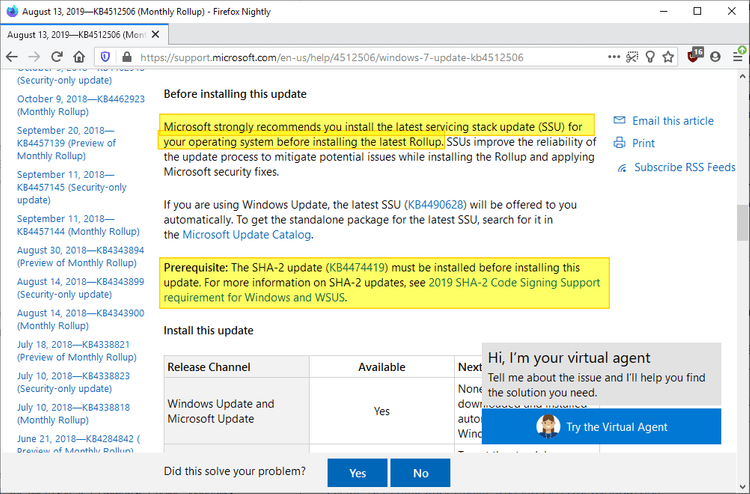Open uBlock extension icon showing 16

[x=695, y=55]
